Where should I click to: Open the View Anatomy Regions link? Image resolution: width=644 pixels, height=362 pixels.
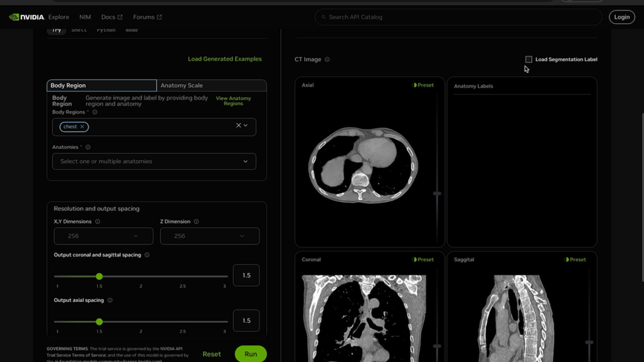[233, 101]
